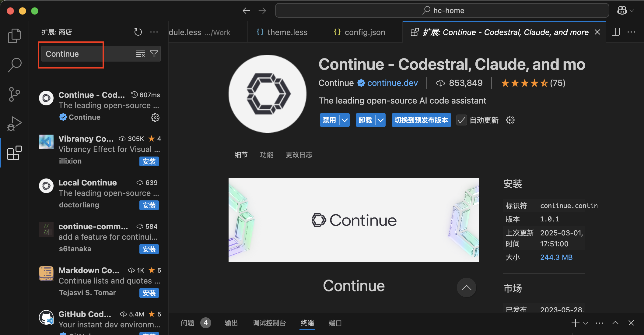Select Vibrancy Continued extension in list
Screen dimensions: 644x335
pos(99,150)
